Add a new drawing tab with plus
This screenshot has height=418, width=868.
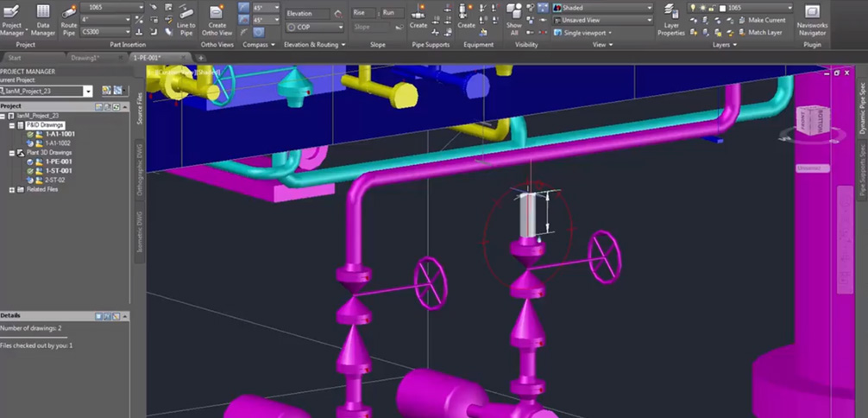click(x=200, y=58)
